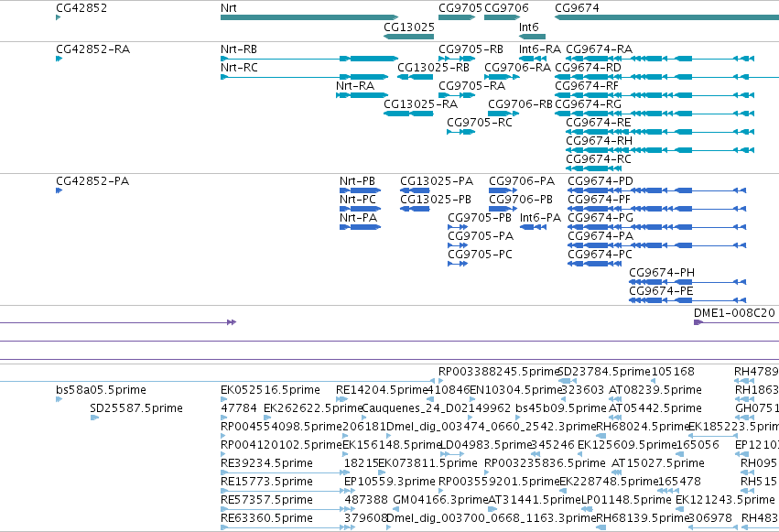The width and height of the screenshot is (779, 532).
Task: Click the CG9705-PC protein
Action: point(458,264)
